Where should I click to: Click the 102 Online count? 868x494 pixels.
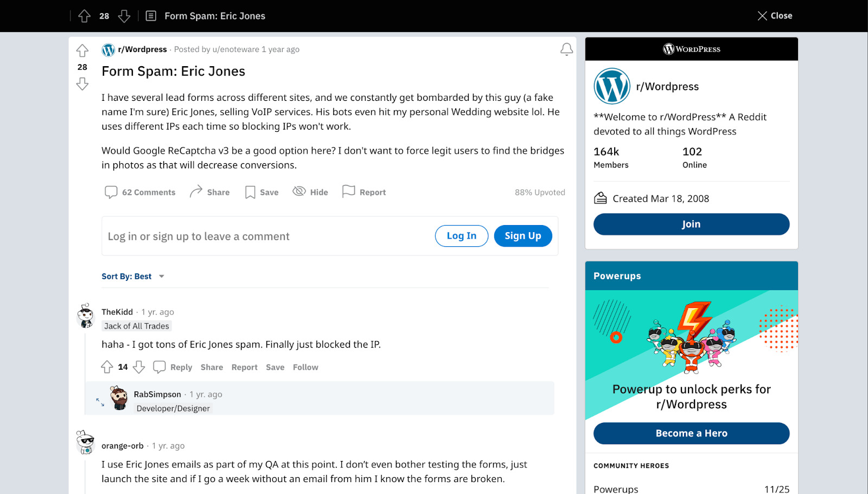pos(694,157)
